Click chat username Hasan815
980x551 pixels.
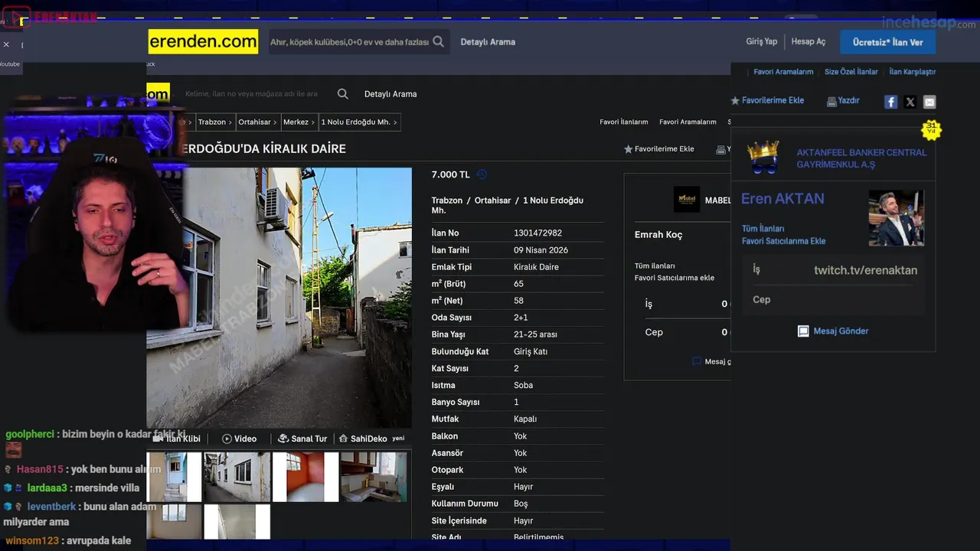(40, 469)
